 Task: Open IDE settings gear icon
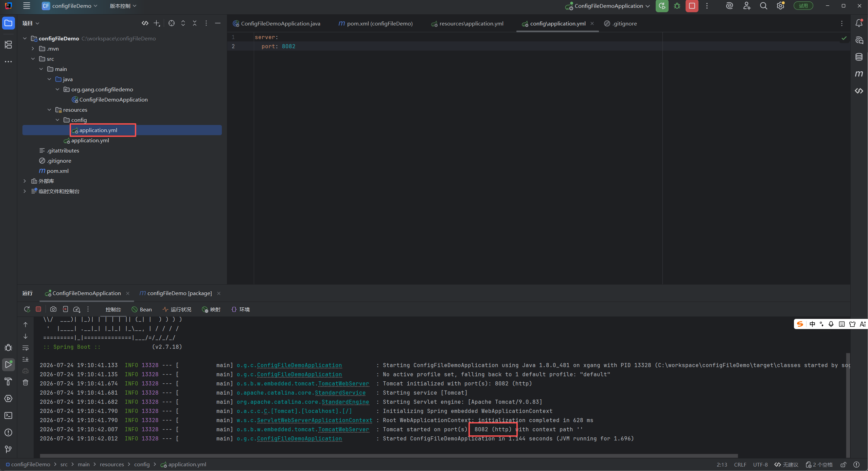click(781, 6)
